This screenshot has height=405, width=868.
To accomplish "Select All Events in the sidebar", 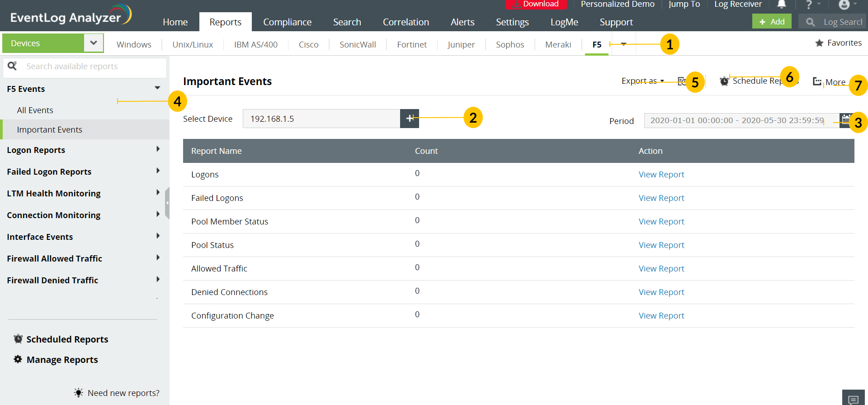I will tap(35, 110).
